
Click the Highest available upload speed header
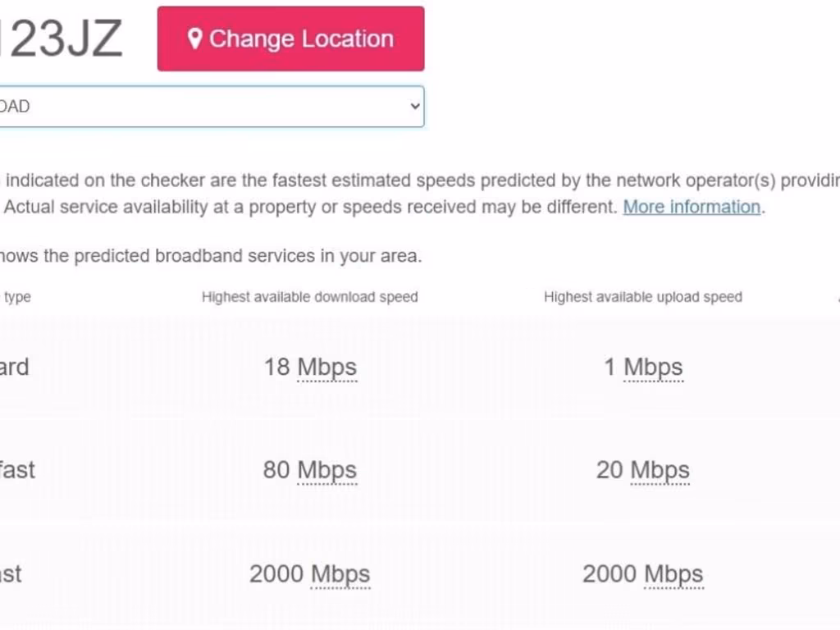click(x=642, y=297)
